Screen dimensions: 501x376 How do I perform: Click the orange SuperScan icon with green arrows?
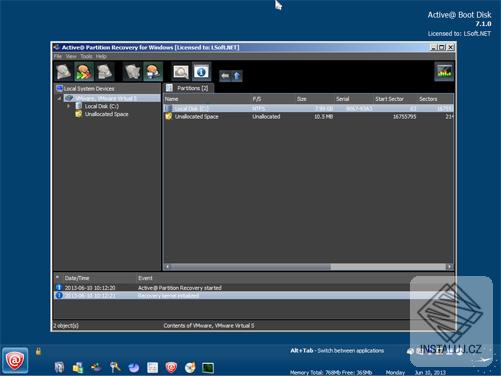[x=84, y=72]
